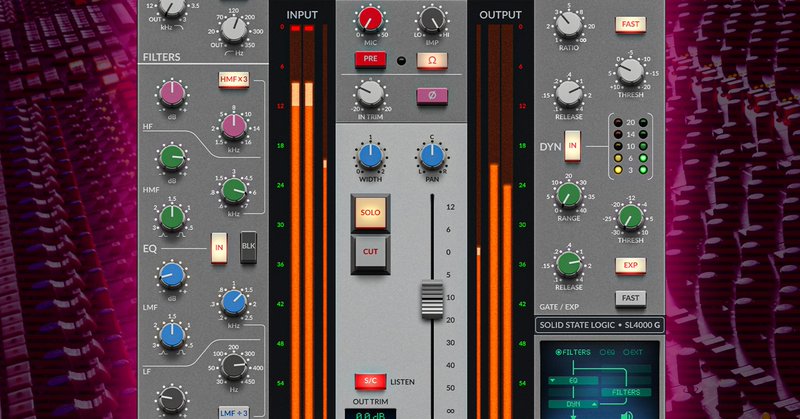Viewport: 800px width, 419px height.
Task: Click the OUT TRIM 0.0dB value display
Action: [370, 414]
